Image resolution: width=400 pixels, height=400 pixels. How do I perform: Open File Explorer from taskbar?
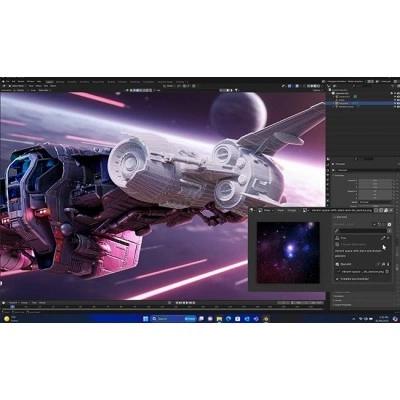click(219, 319)
